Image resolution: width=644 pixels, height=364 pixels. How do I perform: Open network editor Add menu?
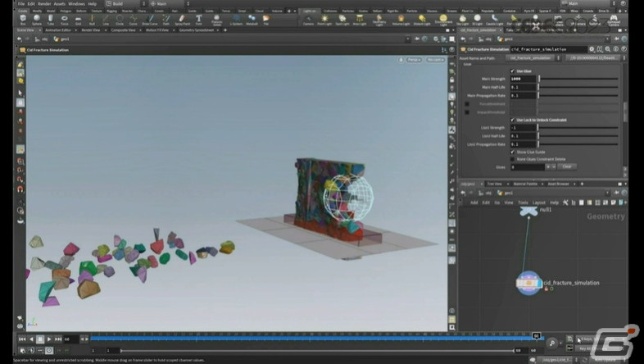tap(474, 202)
